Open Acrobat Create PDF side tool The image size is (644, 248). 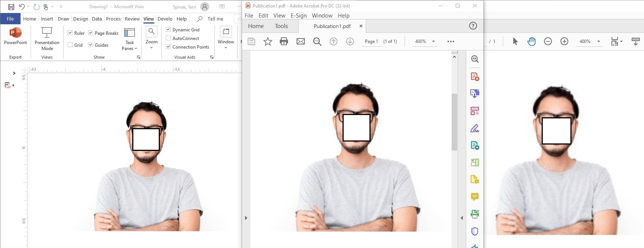[x=475, y=77]
